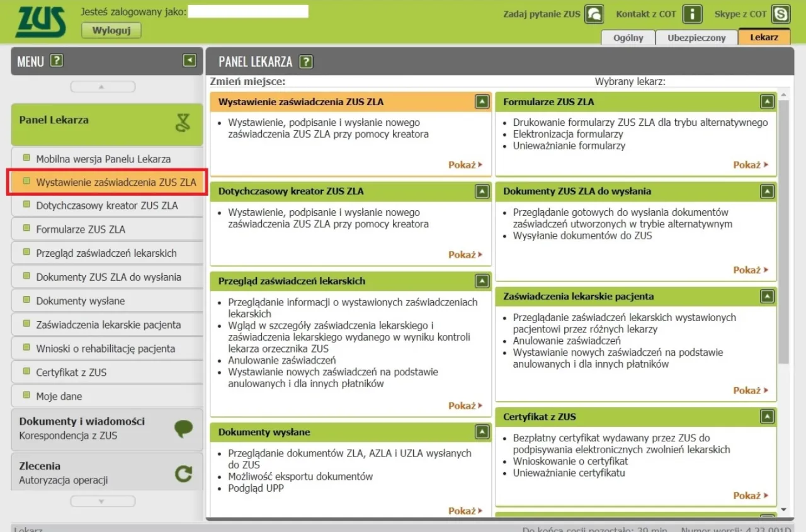
Task: Expand Dokumenty i wiadomości menu section
Action: click(107, 429)
